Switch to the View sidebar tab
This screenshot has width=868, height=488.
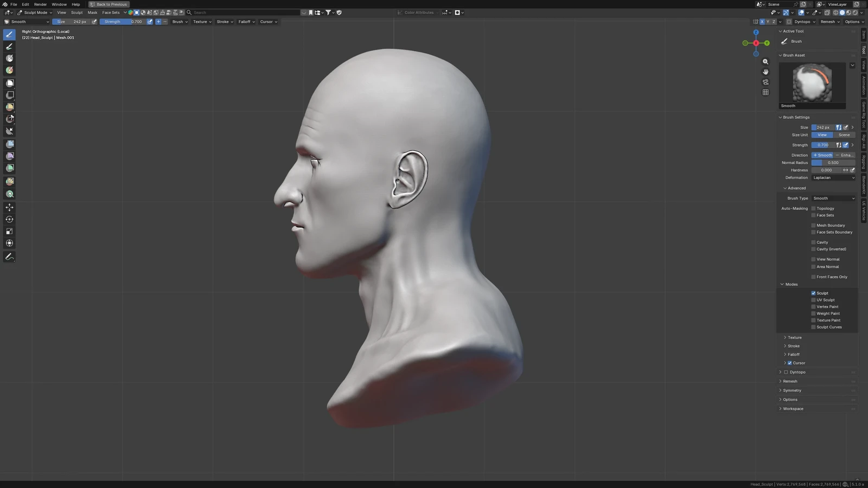(x=864, y=65)
